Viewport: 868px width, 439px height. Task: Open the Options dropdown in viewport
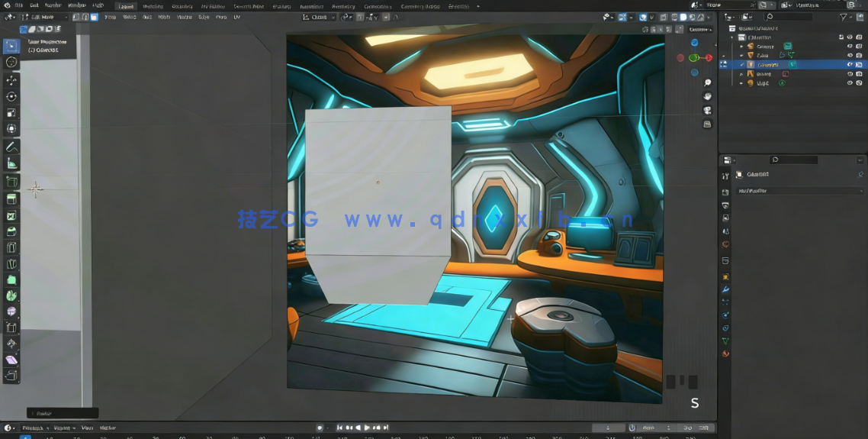click(x=700, y=29)
